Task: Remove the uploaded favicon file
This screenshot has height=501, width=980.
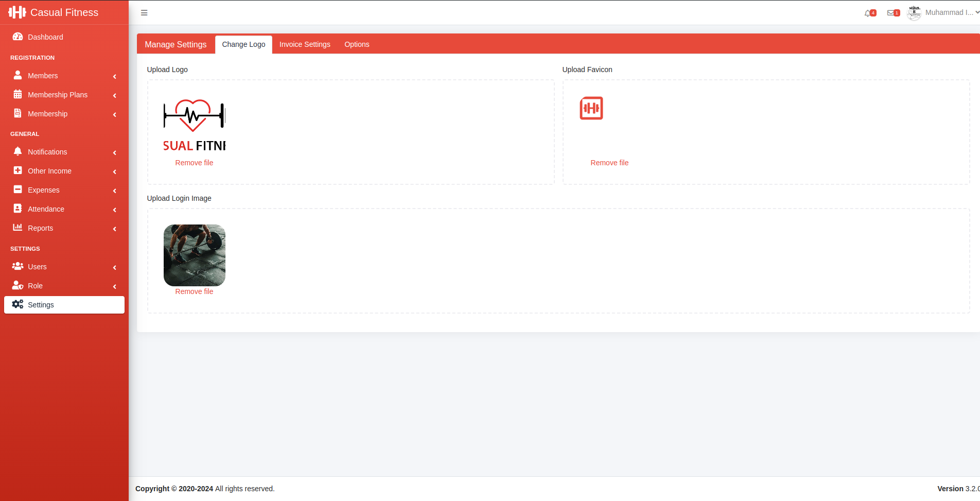Action: pos(609,162)
